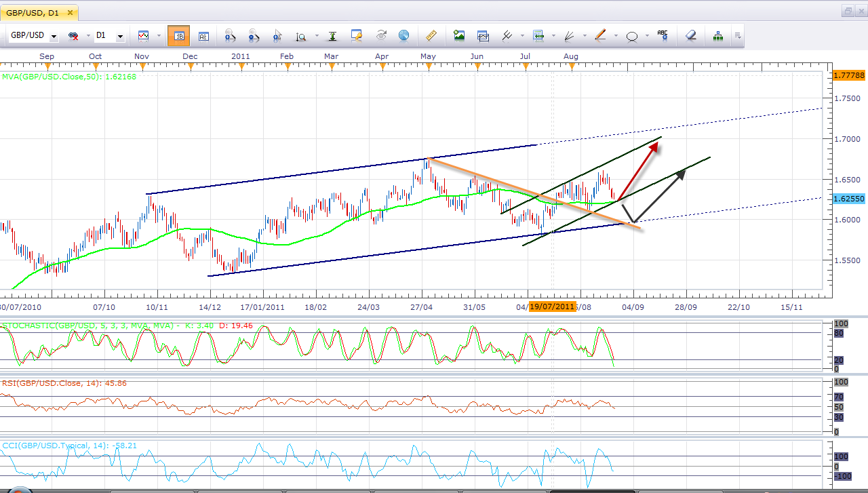Image resolution: width=868 pixels, height=493 pixels.
Task: Click the add indicator picture icon
Action: click(459, 36)
